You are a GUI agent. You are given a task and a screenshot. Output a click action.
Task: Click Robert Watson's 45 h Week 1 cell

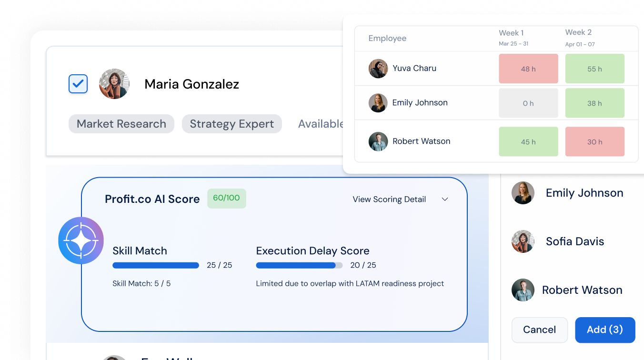click(x=528, y=142)
